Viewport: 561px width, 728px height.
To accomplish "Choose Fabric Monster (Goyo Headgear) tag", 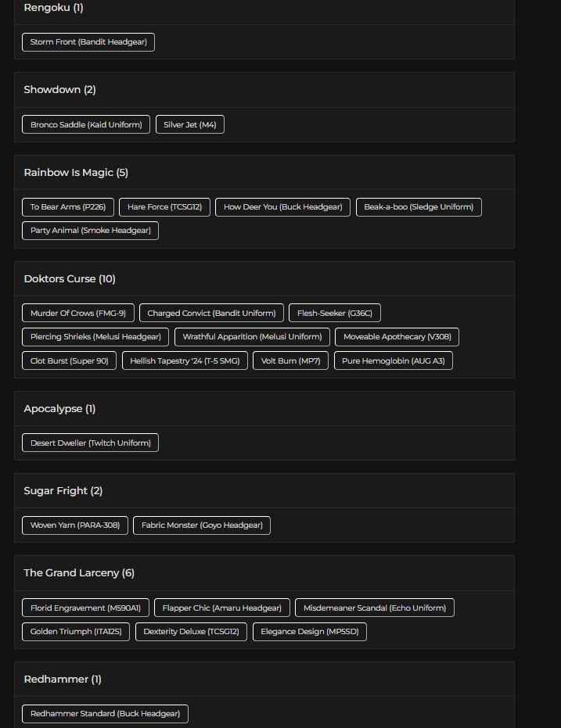I will [202, 525].
